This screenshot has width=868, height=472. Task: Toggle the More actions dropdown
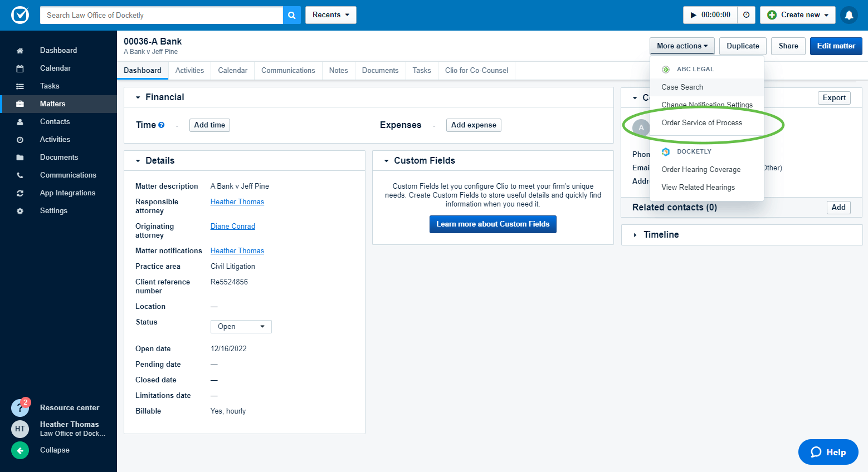pos(682,46)
